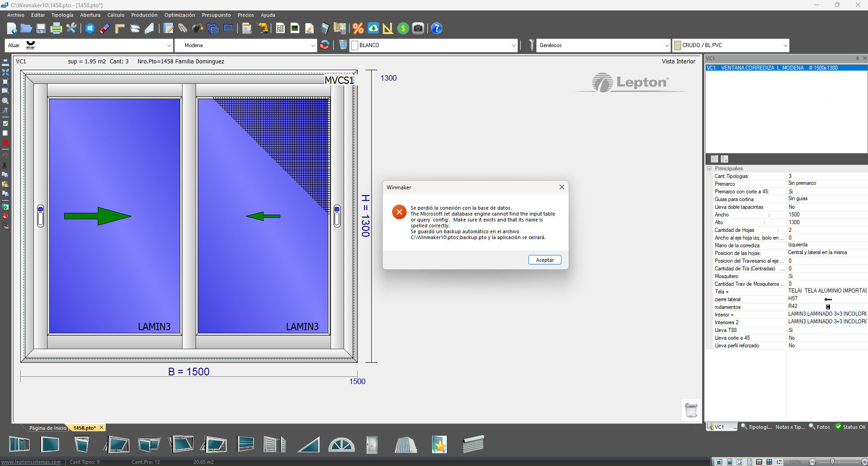
Task: Collapse the Principales property group
Action: click(710, 168)
